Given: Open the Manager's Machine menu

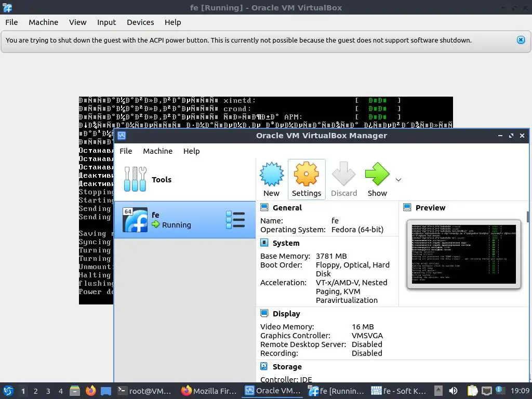Looking at the screenshot, I should click(158, 151).
